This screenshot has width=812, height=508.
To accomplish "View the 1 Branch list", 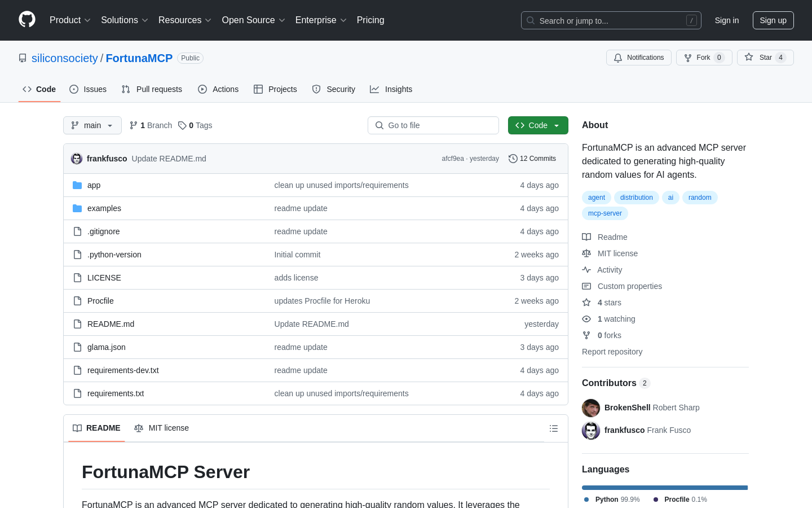I will (x=151, y=125).
